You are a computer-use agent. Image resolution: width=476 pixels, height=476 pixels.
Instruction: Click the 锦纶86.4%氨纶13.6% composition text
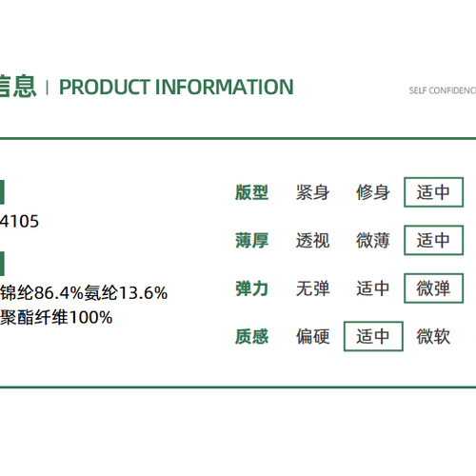pos(84,292)
